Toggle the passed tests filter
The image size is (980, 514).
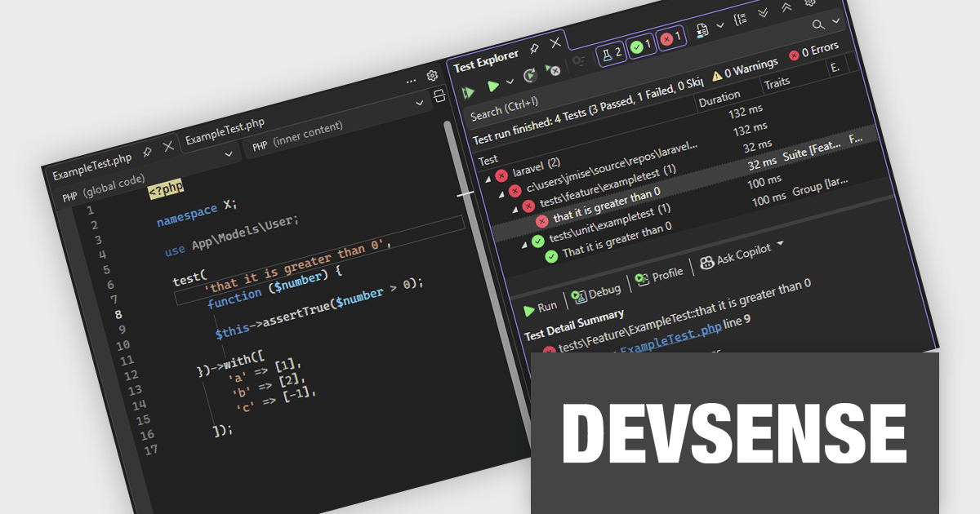641,46
